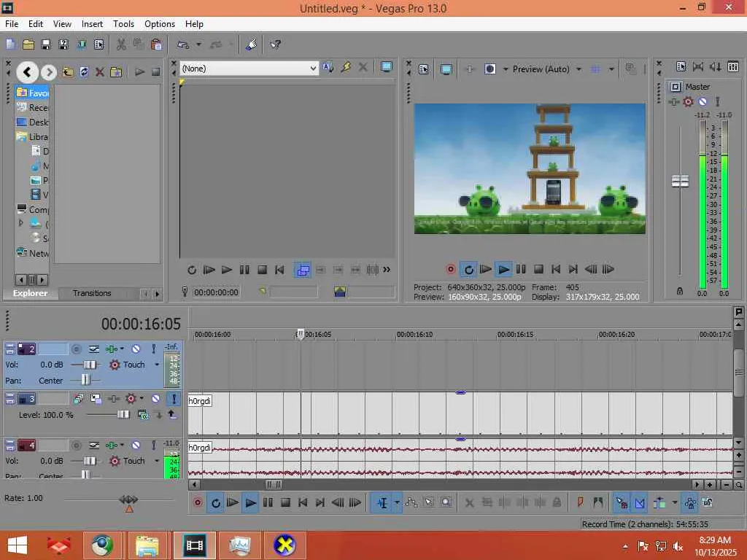Screen dimensions: 747x560
Task: Open Touch automation dropdown on track 2
Action: pos(157,365)
